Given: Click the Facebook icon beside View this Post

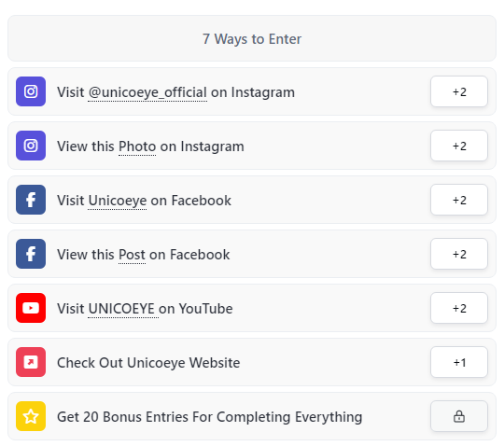Looking at the screenshot, I should (x=31, y=254).
